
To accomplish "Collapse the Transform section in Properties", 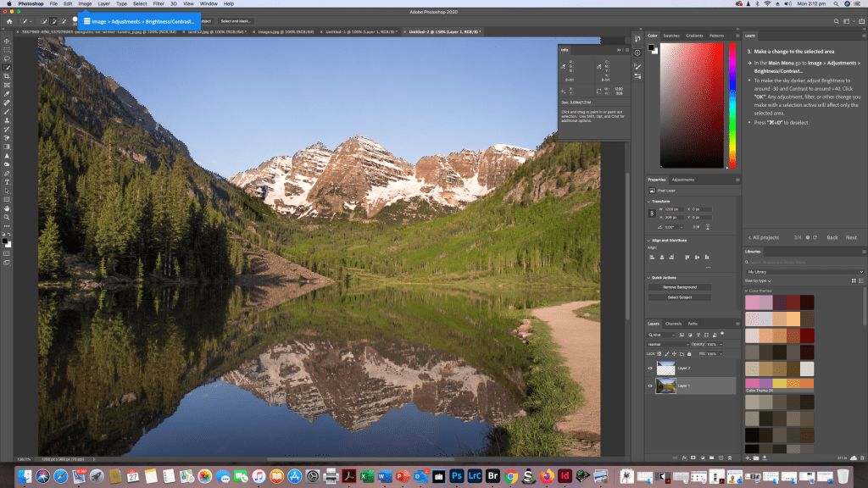I will pos(648,201).
